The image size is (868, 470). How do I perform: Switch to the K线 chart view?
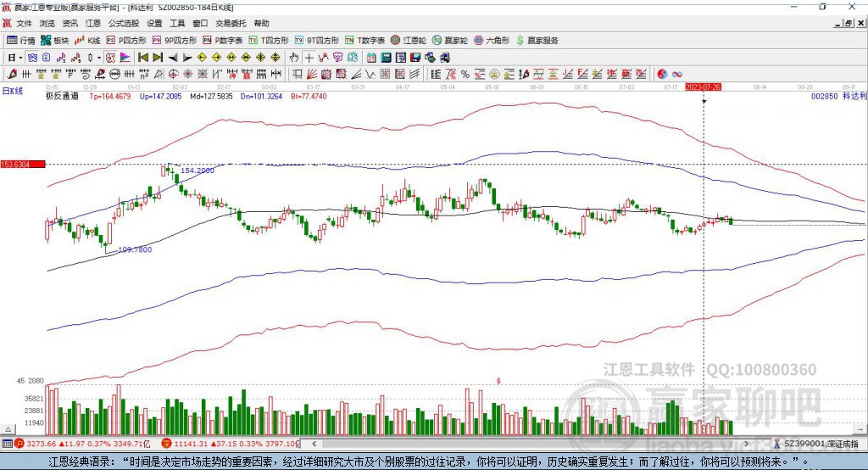pyautogui.click(x=87, y=41)
